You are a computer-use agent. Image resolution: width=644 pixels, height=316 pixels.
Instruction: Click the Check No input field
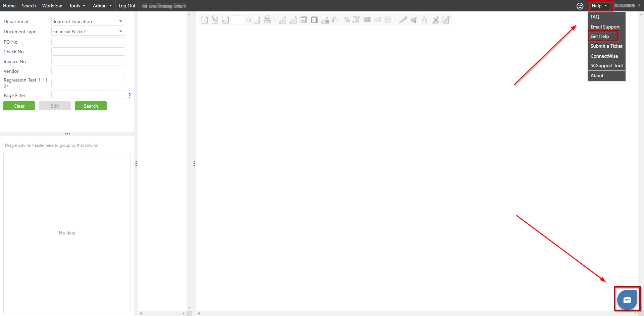click(x=88, y=52)
